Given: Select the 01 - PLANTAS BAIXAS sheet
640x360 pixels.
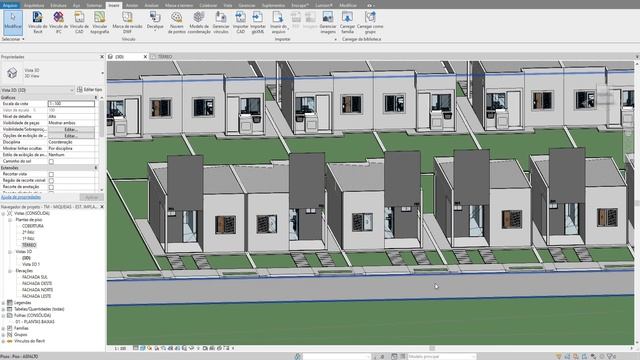Looking at the screenshot, I should (x=35, y=322).
